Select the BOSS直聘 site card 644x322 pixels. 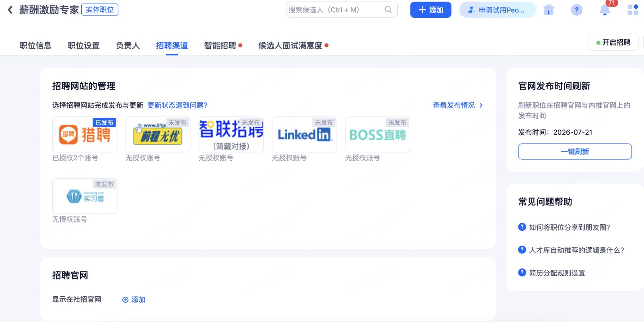[x=378, y=134]
